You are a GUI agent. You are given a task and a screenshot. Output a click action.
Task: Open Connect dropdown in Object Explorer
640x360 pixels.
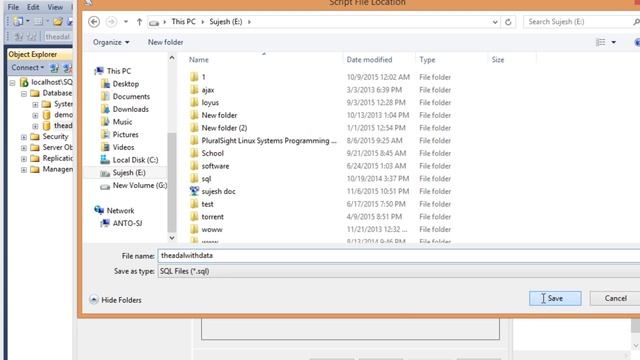point(27,68)
